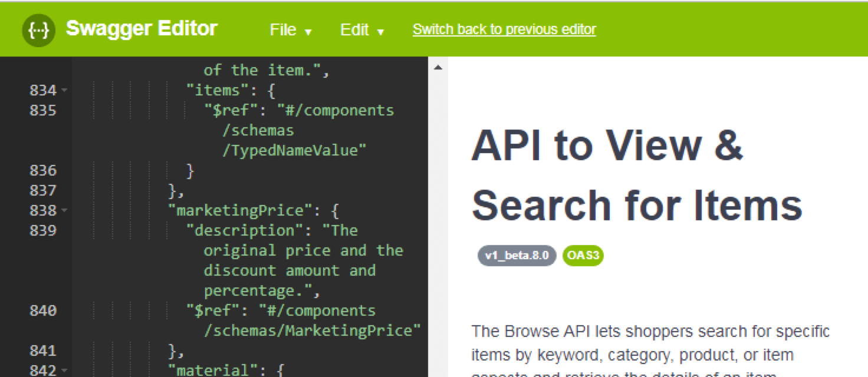Click the Swagger curly-braces logo icon
Screen dimensions: 868x377
(x=39, y=29)
